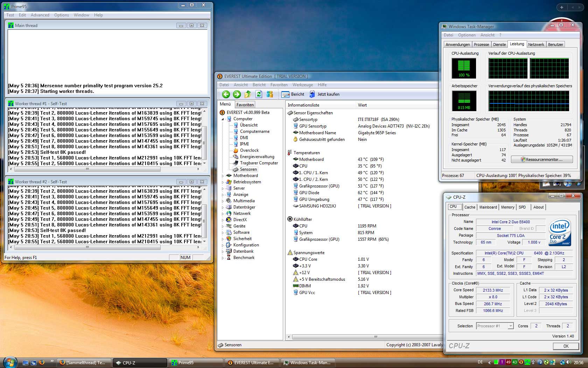Switch to the Favoriten tab in EVEREST
Image resolution: width=588 pixels, height=368 pixels.
click(x=245, y=105)
